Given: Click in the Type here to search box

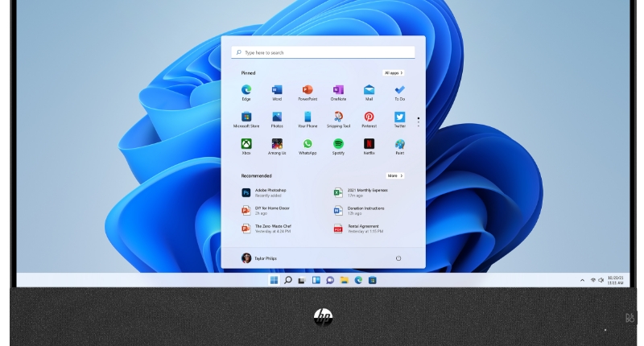Looking at the screenshot, I should click(323, 52).
